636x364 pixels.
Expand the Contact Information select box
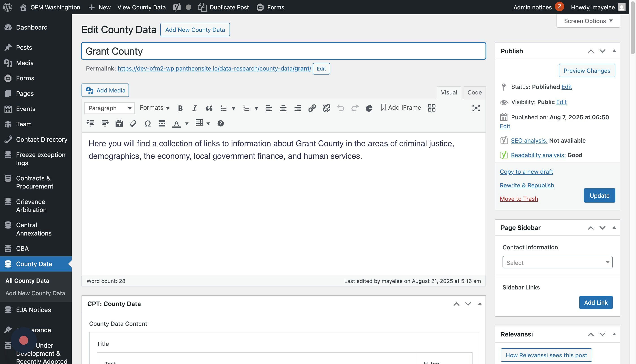tap(557, 262)
